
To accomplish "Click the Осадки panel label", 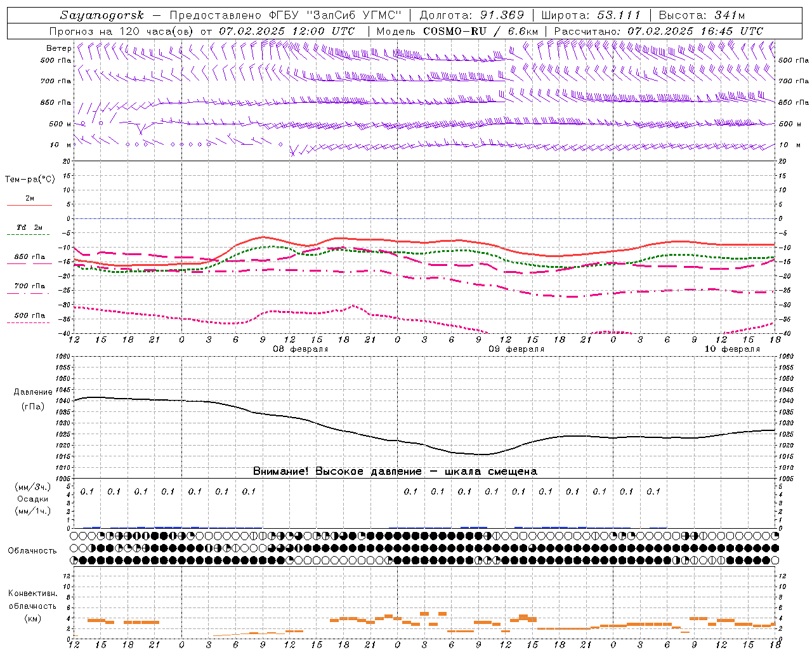I will tap(33, 499).
